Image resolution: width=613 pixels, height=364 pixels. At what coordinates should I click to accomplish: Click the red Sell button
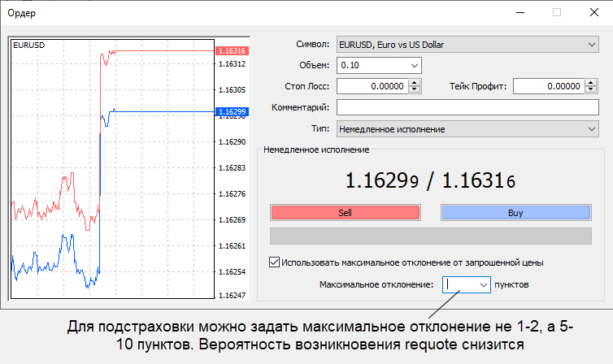(345, 213)
